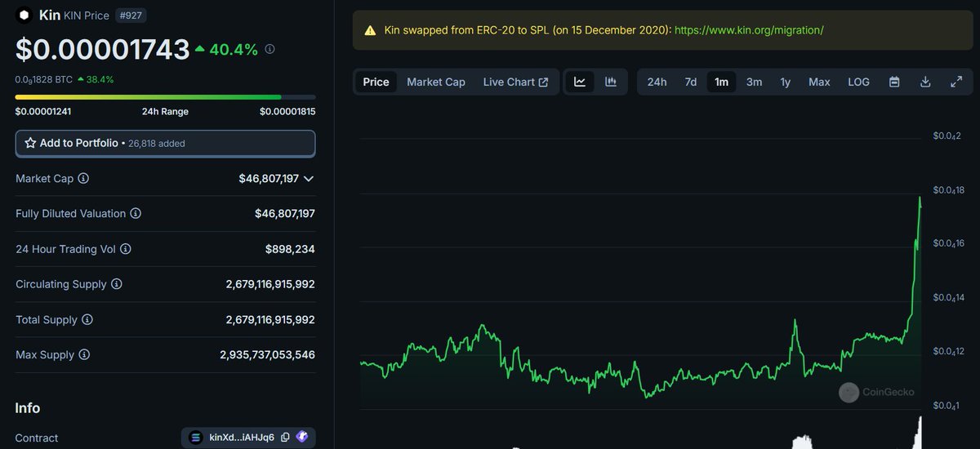Select the Price chart tab

click(376, 82)
